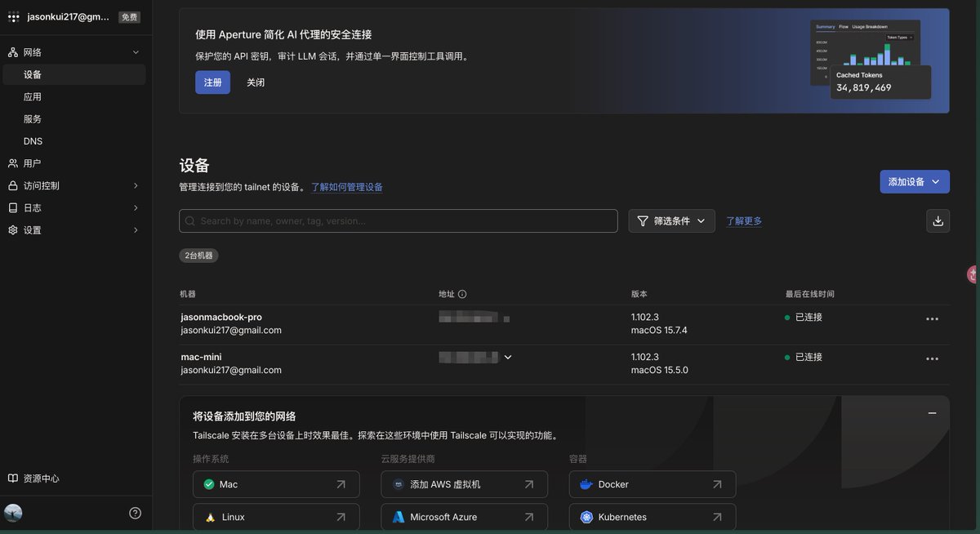Select 设备 in the sidebar
The height and width of the screenshot is (534, 980).
[73, 74]
